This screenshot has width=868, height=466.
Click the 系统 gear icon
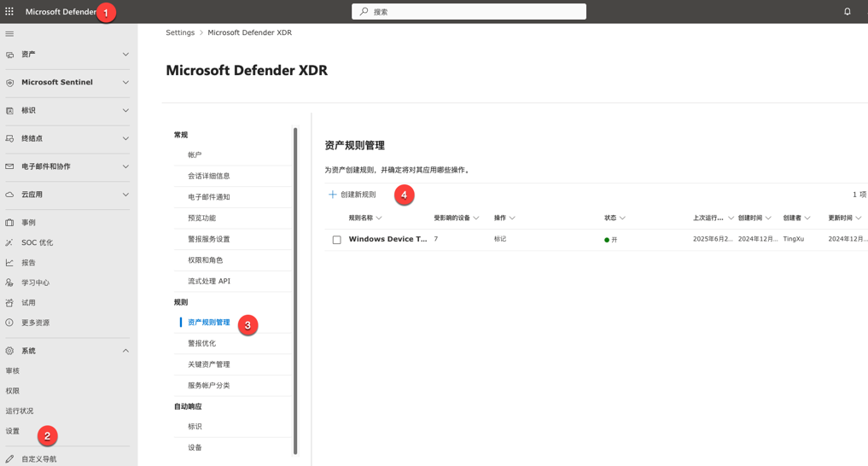(9, 351)
